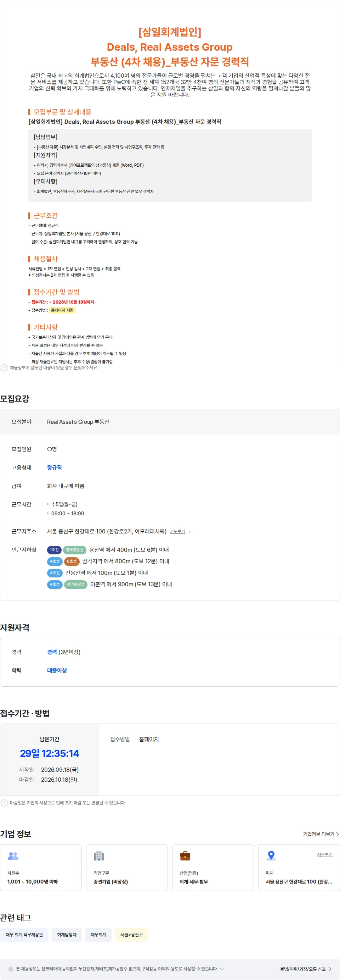Click the 접수기간 및 방법 orange heading
The height and width of the screenshot is (980, 340).
tap(56, 292)
